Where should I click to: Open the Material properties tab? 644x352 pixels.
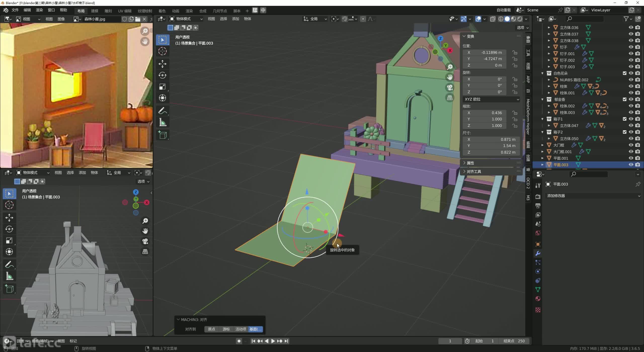[x=538, y=299]
